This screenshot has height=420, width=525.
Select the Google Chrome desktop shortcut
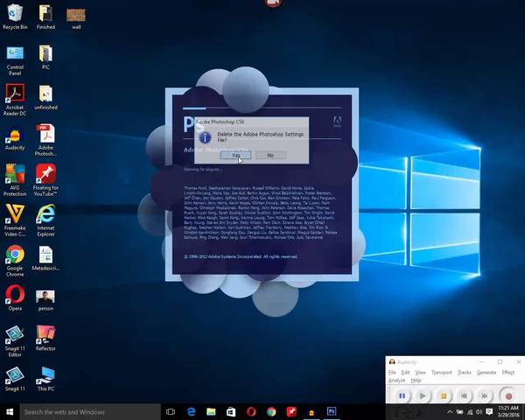click(15, 261)
